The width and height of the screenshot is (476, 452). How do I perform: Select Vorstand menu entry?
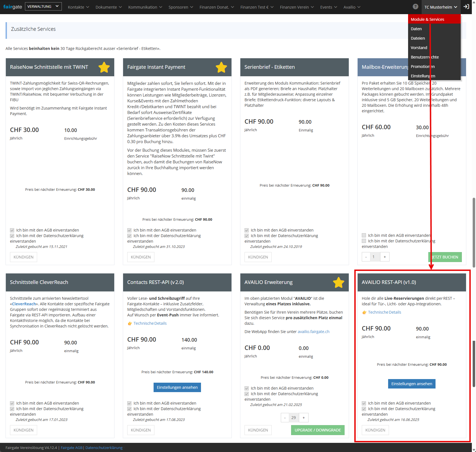coord(434,48)
